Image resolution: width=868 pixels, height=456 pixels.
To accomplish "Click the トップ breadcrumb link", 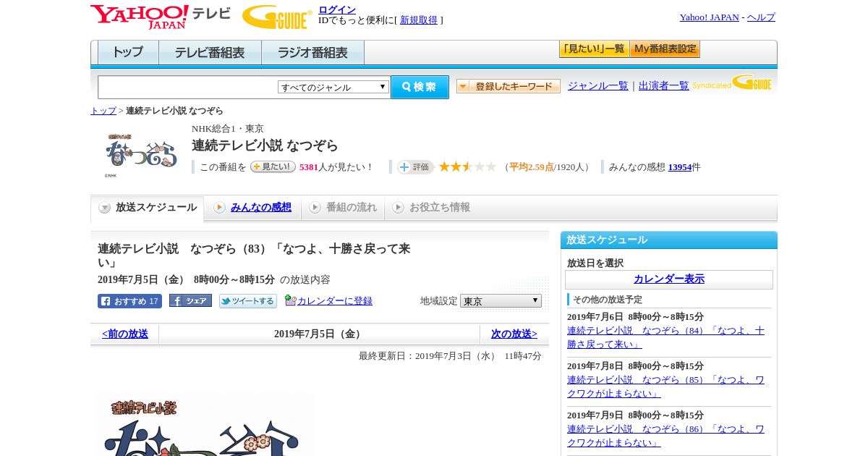I will [x=103, y=111].
